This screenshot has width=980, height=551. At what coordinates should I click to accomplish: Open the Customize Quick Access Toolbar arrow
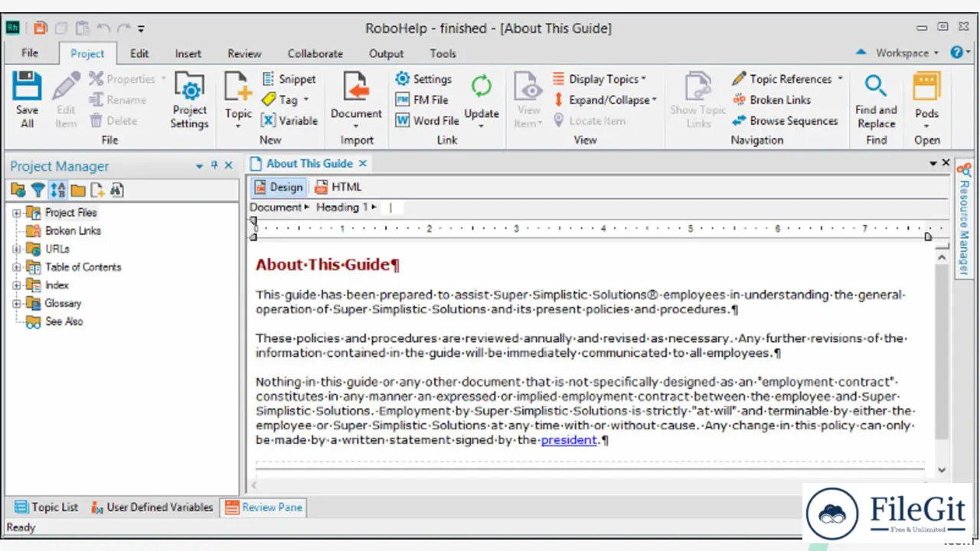coord(142,29)
